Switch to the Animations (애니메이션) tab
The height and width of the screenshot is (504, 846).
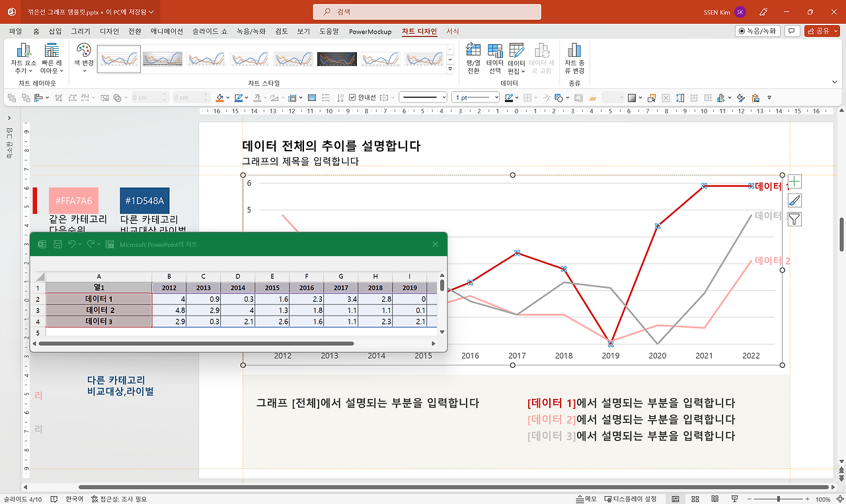click(167, 31)
